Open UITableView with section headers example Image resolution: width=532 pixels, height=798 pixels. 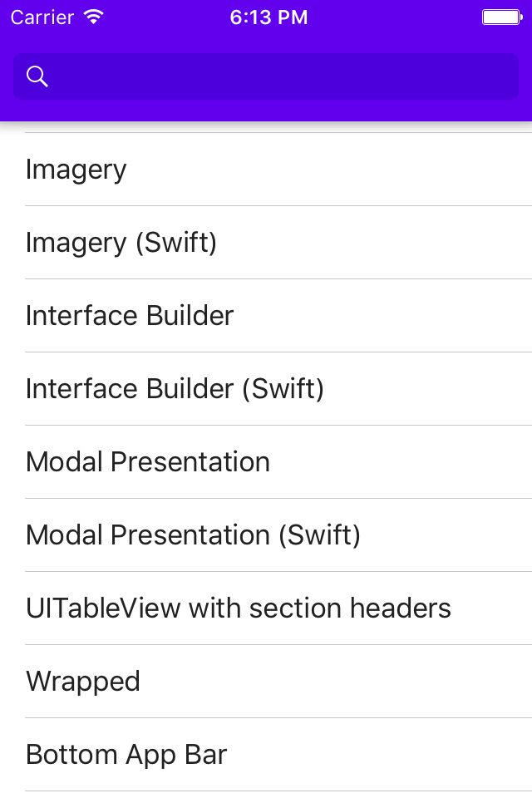point(239,608)
